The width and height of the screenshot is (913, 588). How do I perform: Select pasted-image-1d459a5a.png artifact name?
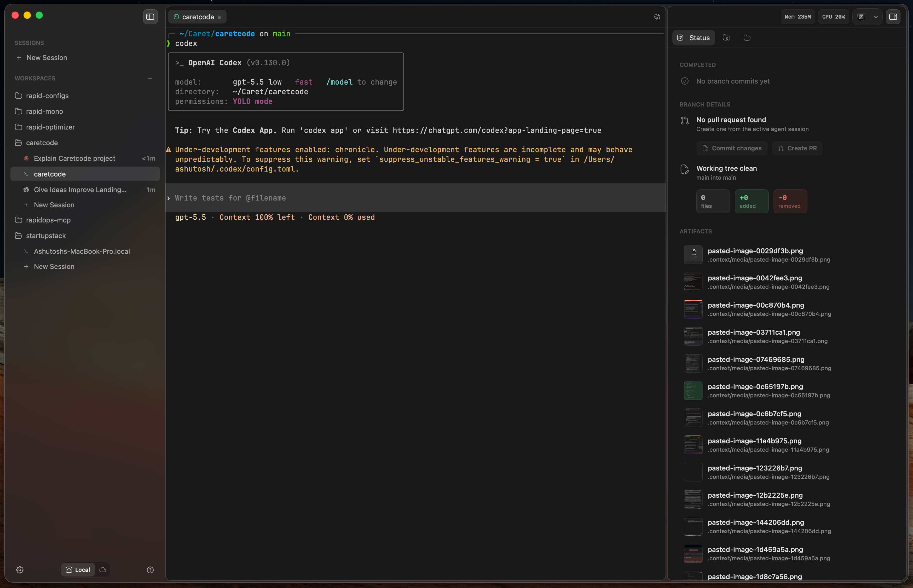(755, 549)
